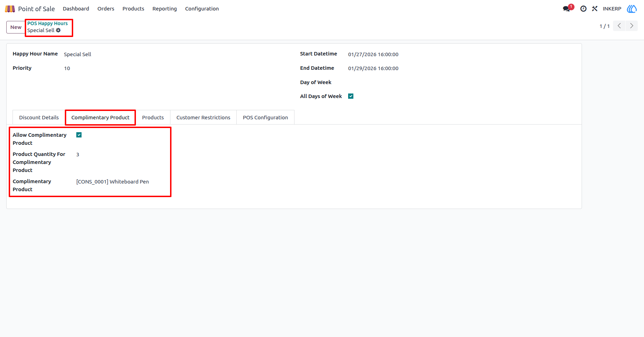
Task: Select the INKERP company name
Action: click(x=612, y=9)
